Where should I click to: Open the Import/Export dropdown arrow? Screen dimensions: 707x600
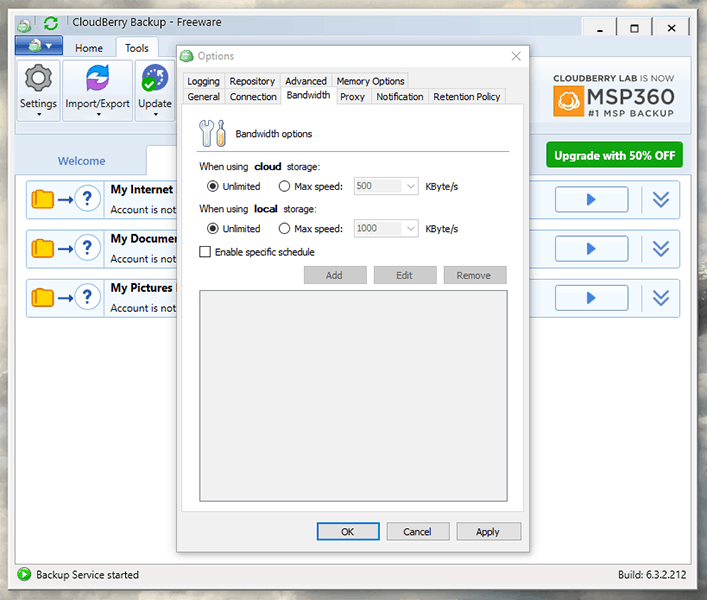[98, 115]
